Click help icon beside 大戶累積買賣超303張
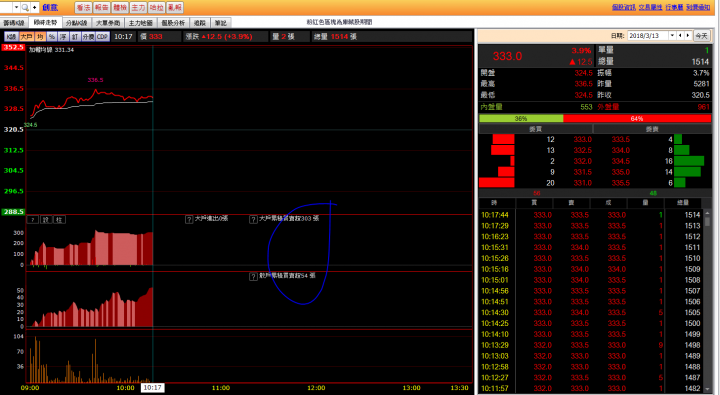The image size is (720, 395). [x=253, y=220]
